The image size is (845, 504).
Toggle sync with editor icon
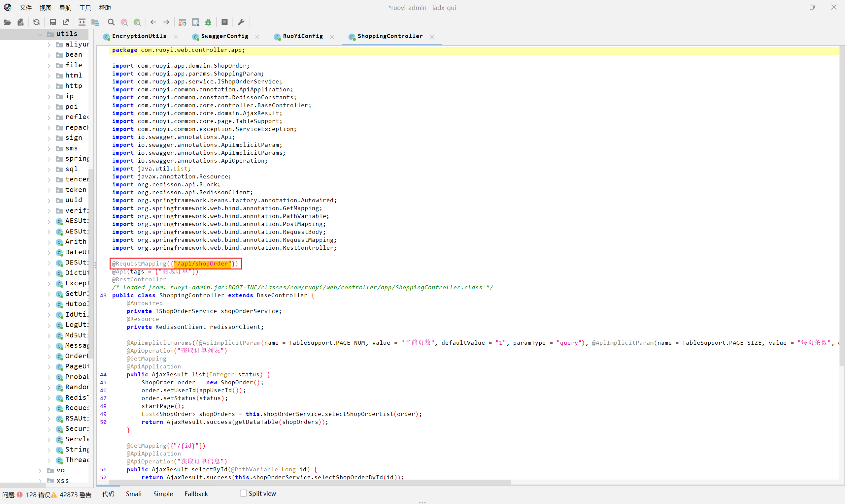(x=82, y=22)
